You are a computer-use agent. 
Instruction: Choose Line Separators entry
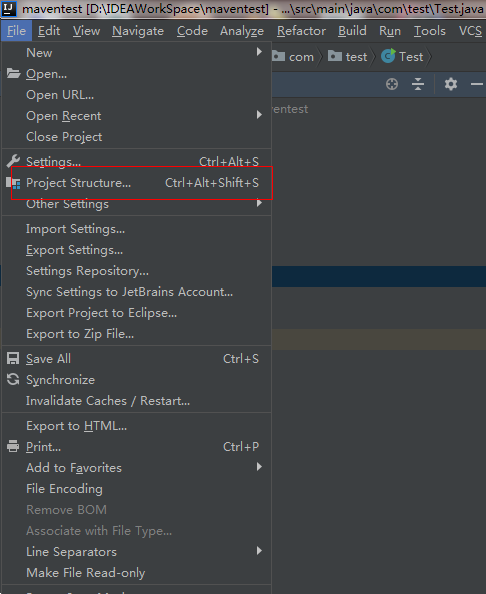(137, 552)
